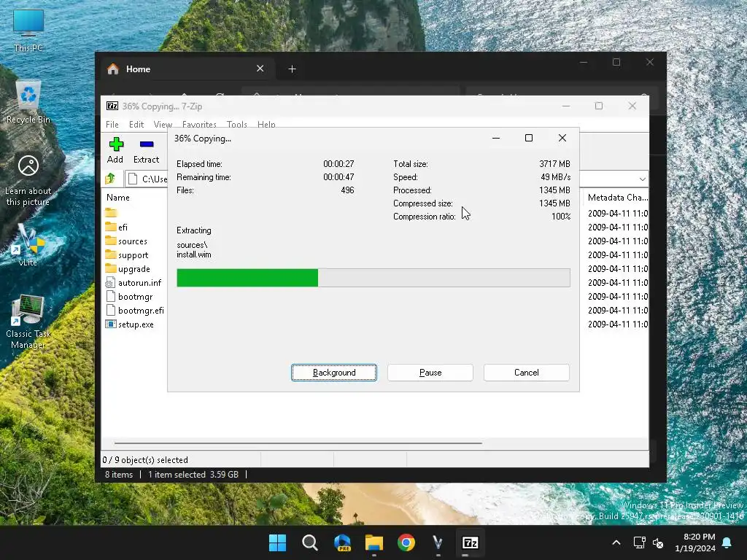Switch to vLite app on taskbar
This screenshot has height=560, width=747.
coord(438,542)
